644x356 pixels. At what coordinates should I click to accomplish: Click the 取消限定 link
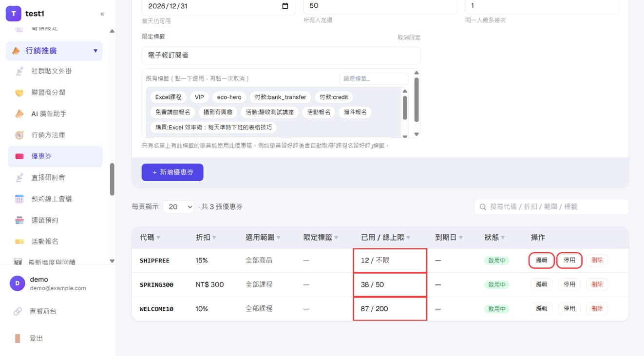click(409, 37)
